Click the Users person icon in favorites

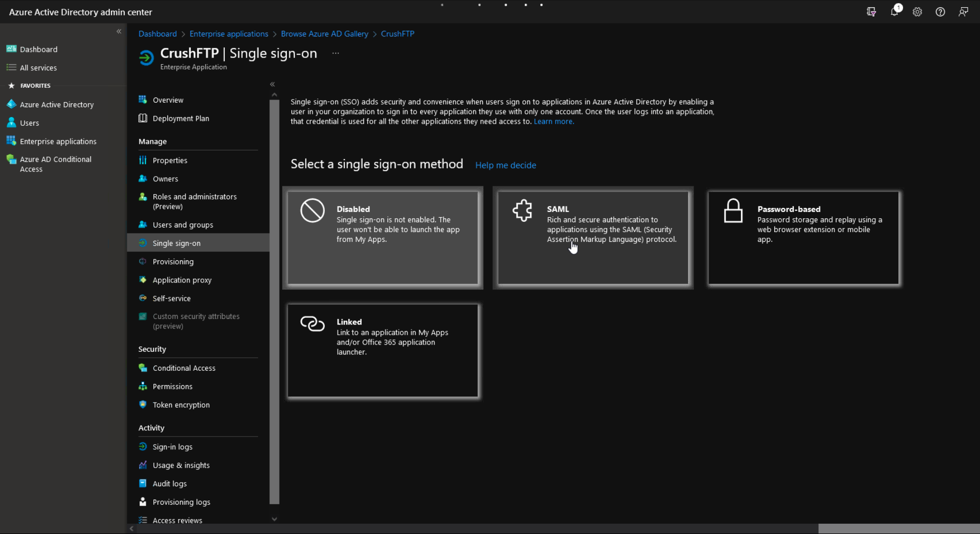(x=11, y=123)
